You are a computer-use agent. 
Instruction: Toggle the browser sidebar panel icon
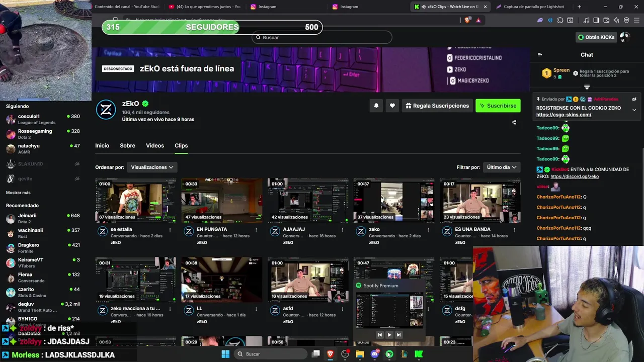[596, 20]
